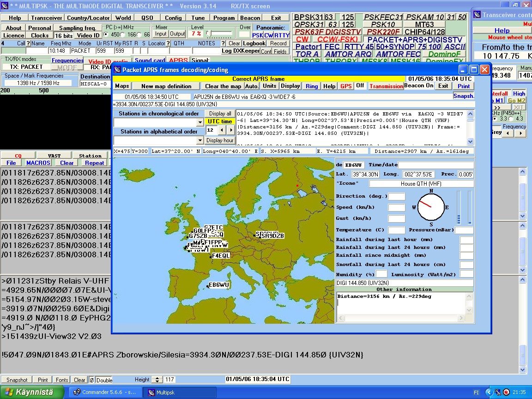Viewport: 532px width, 399px height.
Task: Click the question mark beside NOTES
Action: (224, 43)
